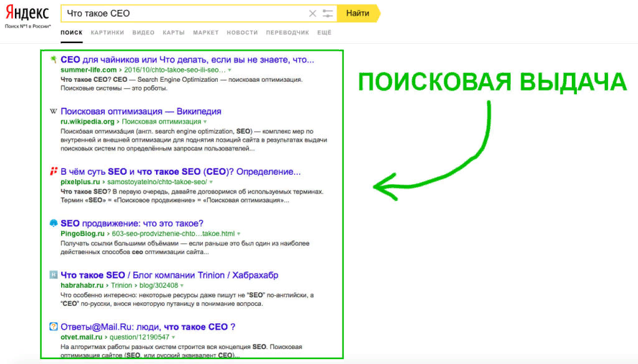Open search settings sliders icon
The width and height of the screenshot is (638, 364).
[327, 13]
